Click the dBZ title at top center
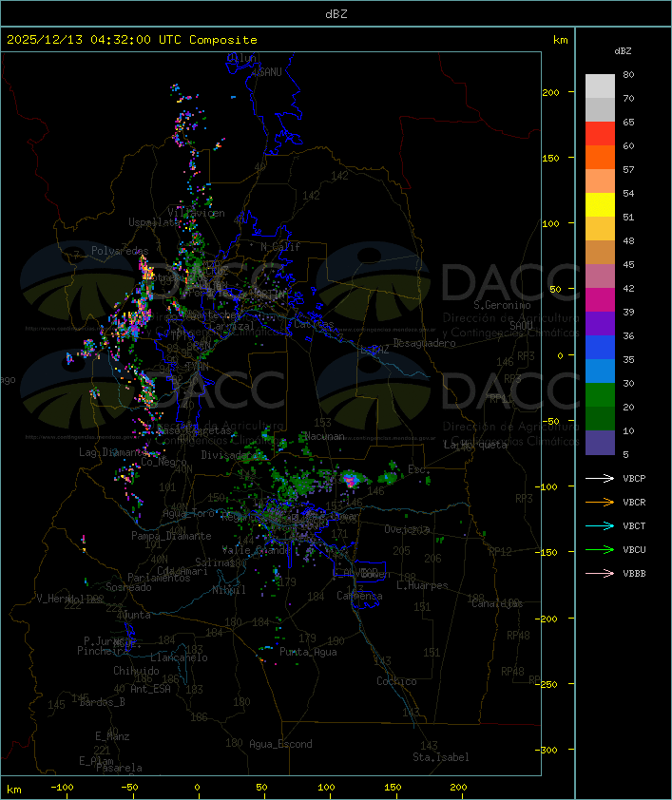Screen dimensions: 672x800 [336, 13]
